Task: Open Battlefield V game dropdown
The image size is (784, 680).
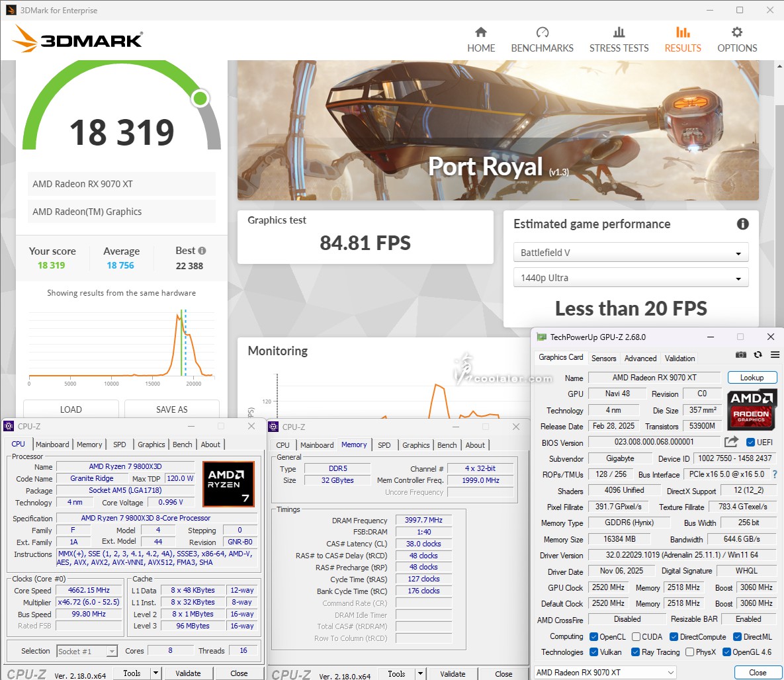Action: 631,253
